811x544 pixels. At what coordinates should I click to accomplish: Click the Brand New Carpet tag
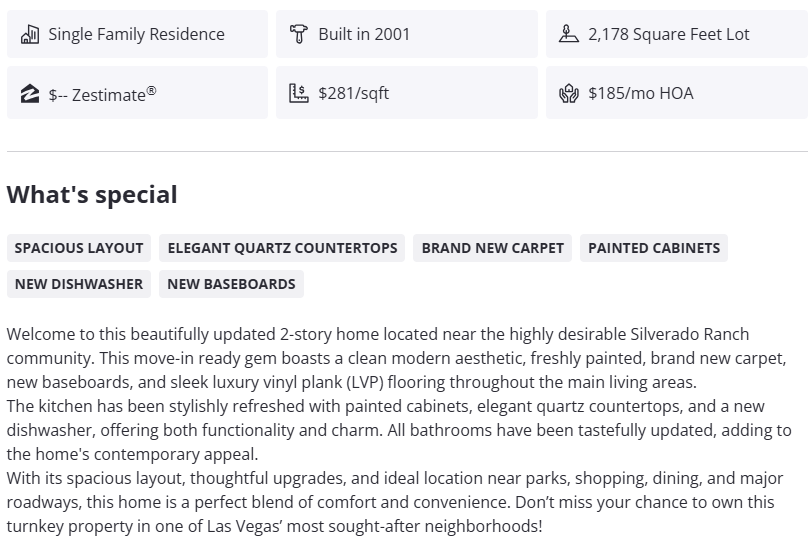pos(492,248)
